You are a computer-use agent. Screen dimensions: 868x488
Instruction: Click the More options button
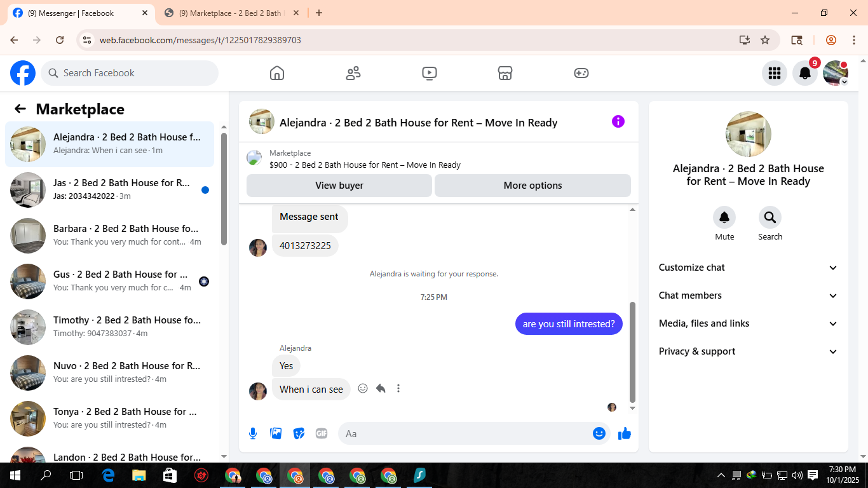tap(532, 186)
